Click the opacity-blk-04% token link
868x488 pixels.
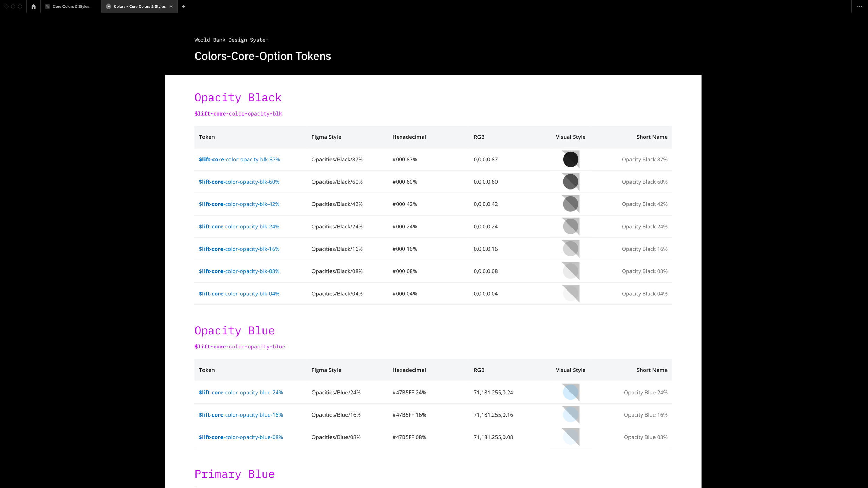point(239,294)
